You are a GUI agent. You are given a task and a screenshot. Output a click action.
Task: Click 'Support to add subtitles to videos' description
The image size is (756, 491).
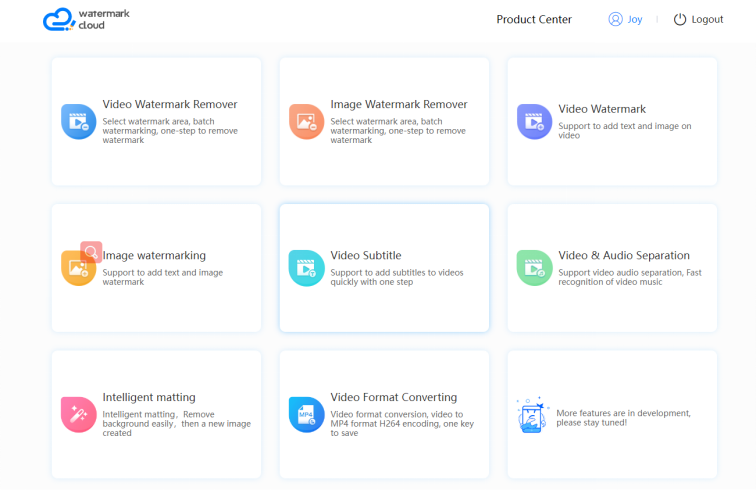pos(397,277)
